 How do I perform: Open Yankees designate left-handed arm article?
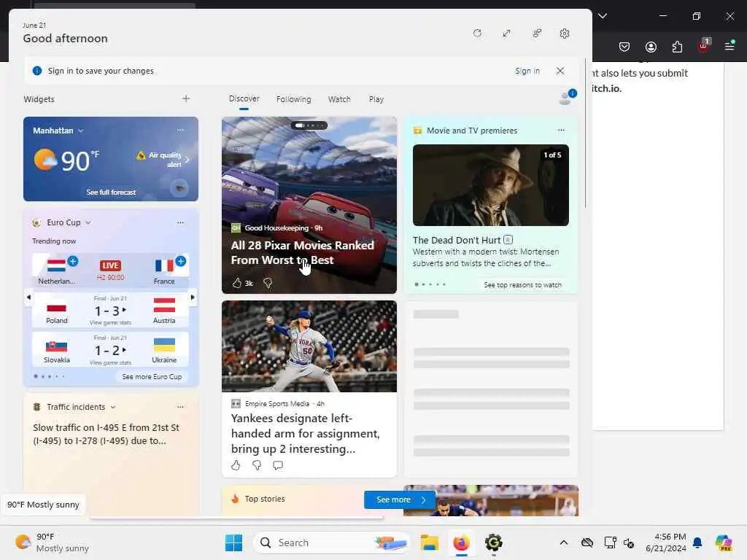(x=306, y=433)
